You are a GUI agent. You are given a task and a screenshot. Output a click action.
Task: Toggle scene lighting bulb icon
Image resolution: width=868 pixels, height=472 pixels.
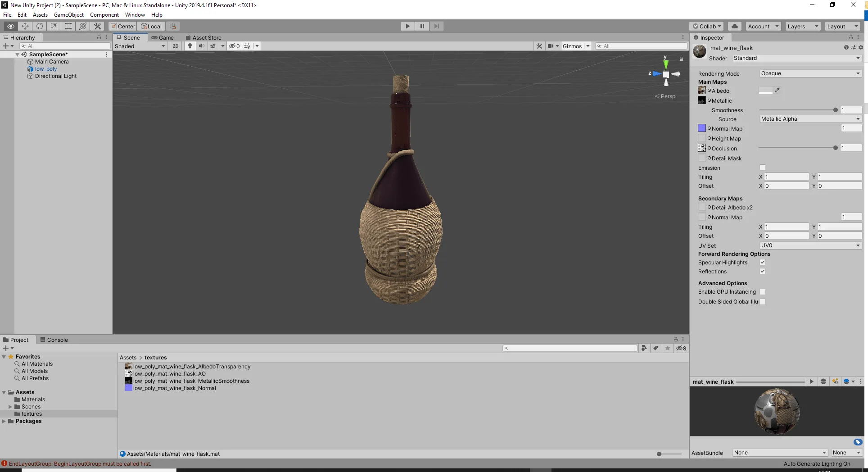click(190, 46)
